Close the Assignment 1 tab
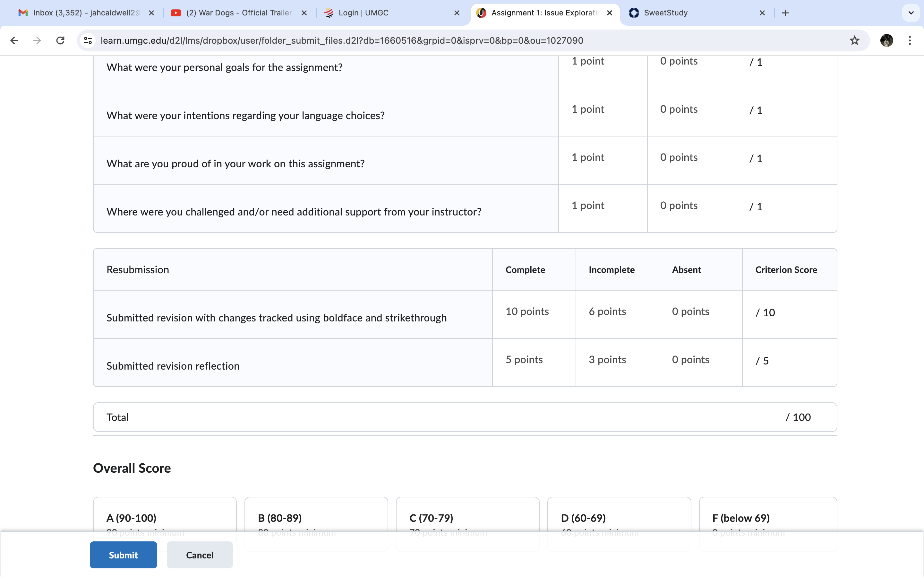The height and width of the screenshot is (578, 924). 609,13
